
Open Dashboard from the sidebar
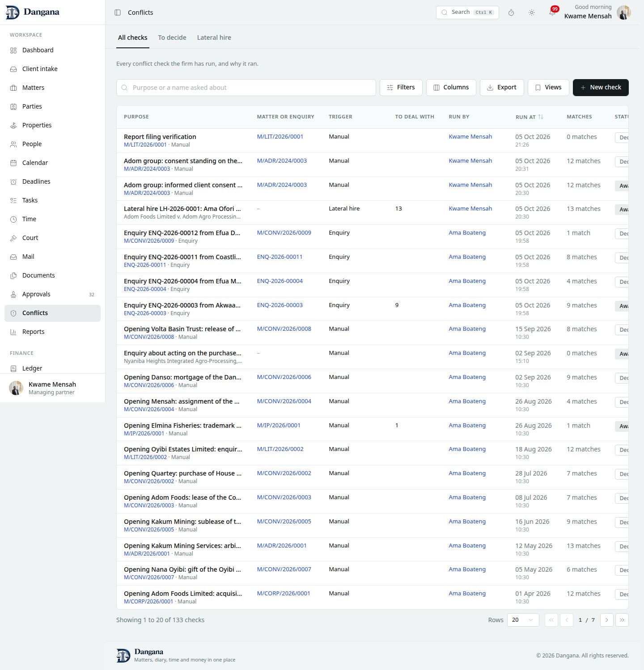pyautogui.click(x=52, y=50)
